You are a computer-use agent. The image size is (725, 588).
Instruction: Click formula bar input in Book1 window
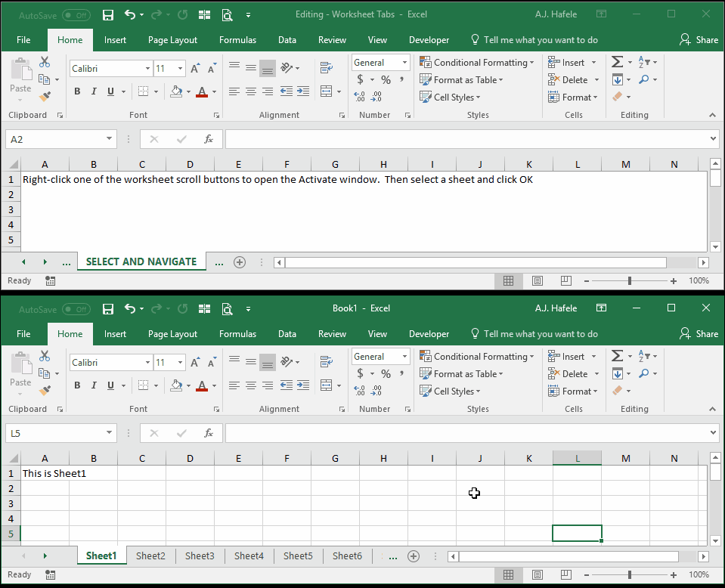(x=466, y=433)
